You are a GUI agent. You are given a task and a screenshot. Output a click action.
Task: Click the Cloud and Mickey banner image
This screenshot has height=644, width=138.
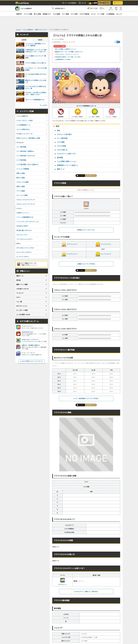[x=86, y=86]
